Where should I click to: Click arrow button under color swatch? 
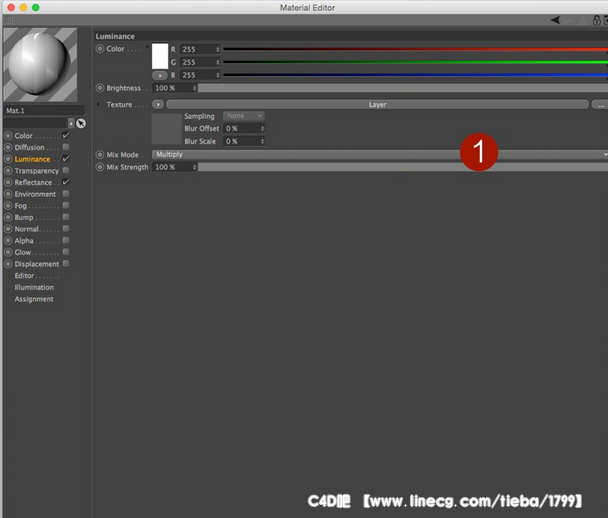pos(160,75)
